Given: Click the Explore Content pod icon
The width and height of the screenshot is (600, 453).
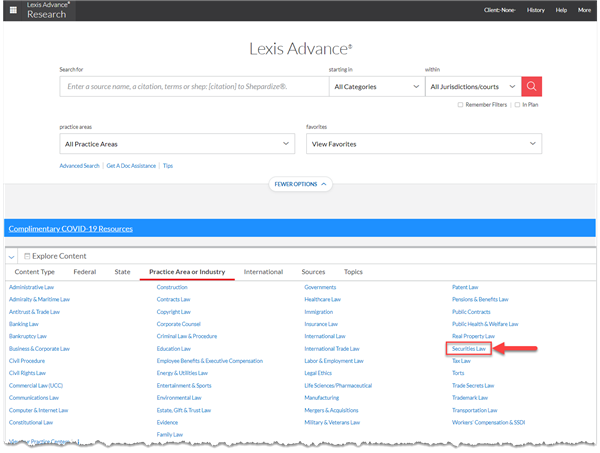Looking at the screenshot, I should pos(27,256).
